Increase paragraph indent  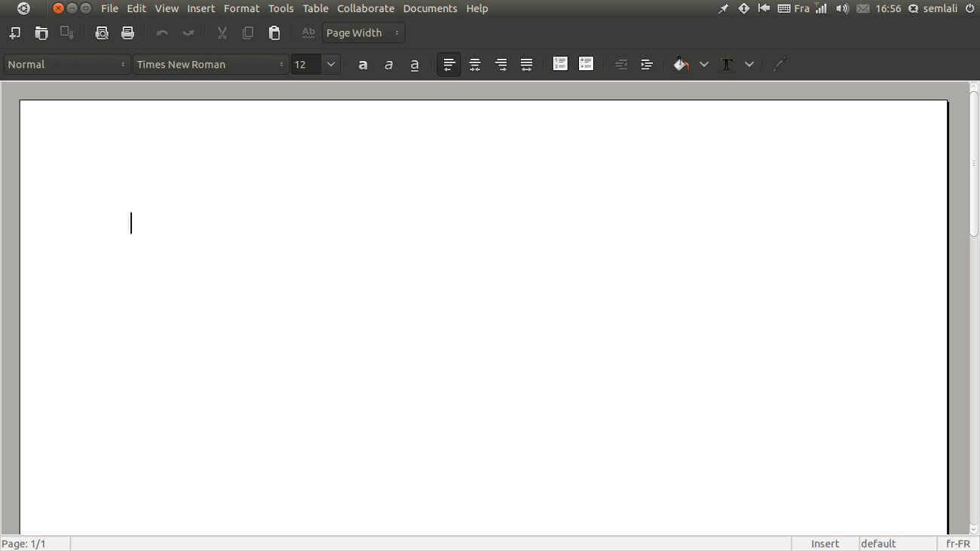(647, 65)
